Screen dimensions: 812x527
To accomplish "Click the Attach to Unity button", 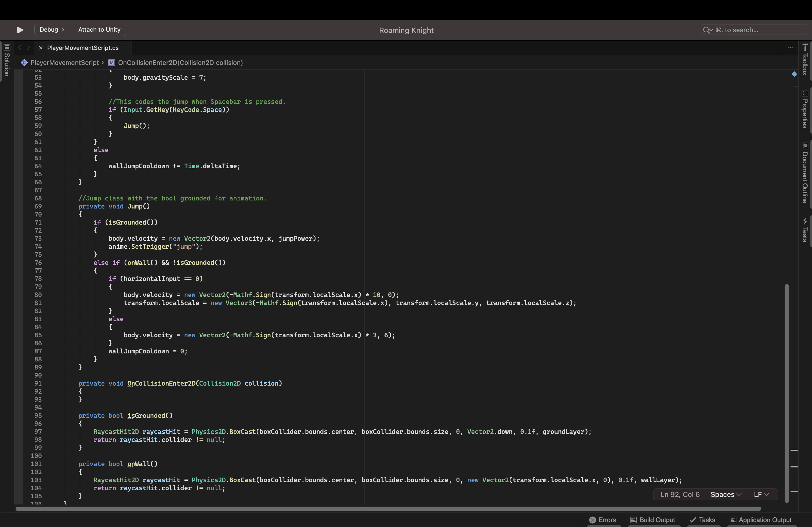I will 99,30.
